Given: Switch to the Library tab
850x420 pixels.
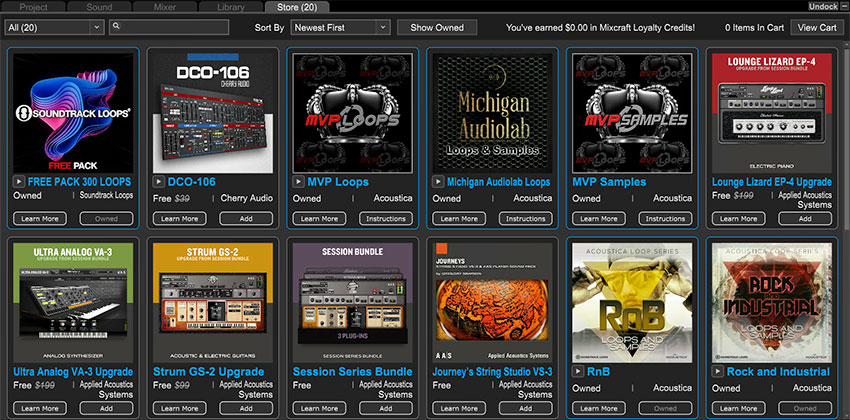Looking at the screenshot, I should pyautogui.click(x=230, y=7).
